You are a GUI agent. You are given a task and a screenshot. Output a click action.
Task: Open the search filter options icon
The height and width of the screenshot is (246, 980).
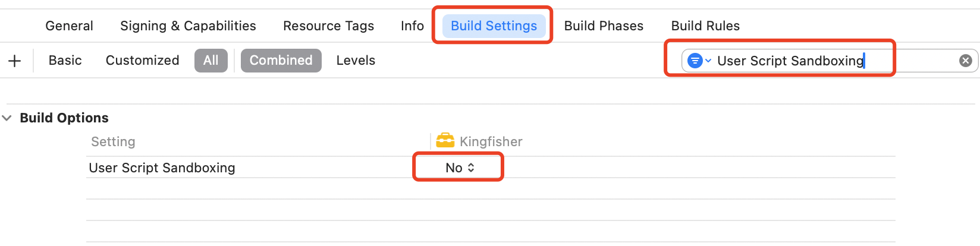pyautogui.click(x=698, y=61)
